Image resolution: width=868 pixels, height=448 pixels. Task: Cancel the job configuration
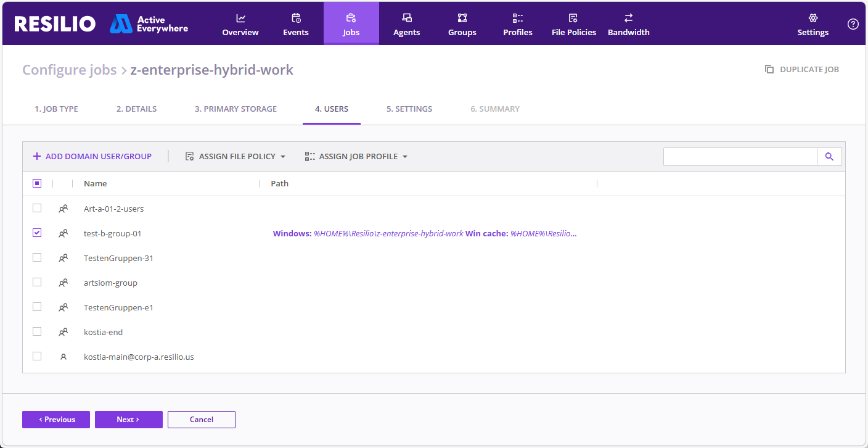click(x=202, y=420)
